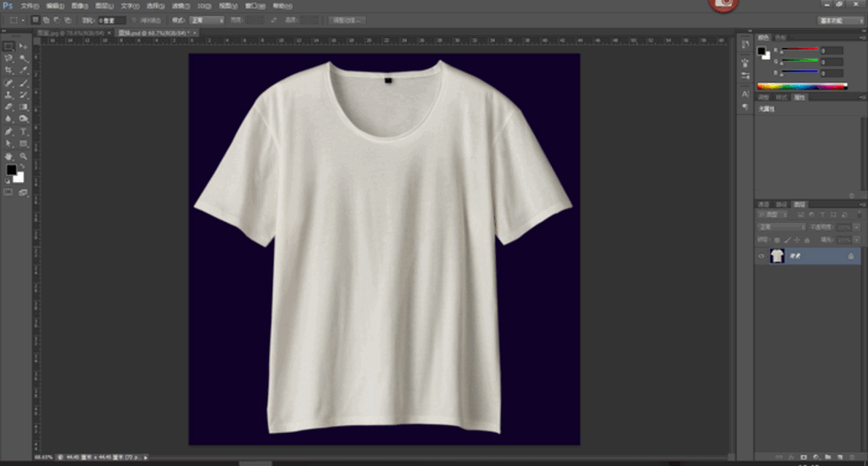
Task: Select the Lasso tool
Action: (9, 58)
